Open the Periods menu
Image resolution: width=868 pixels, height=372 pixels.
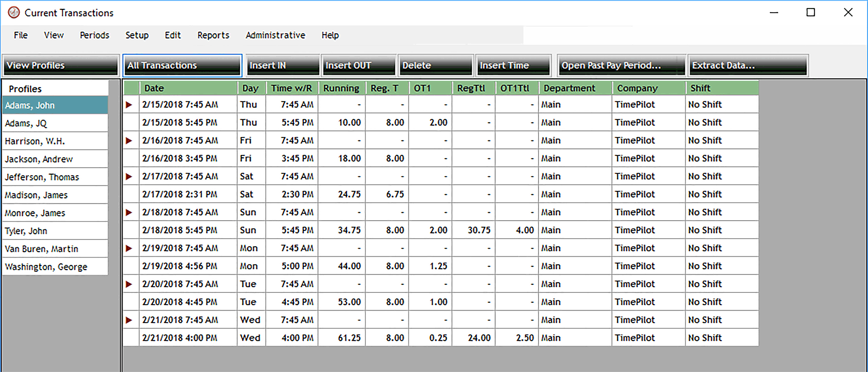(x=94, y=35)
